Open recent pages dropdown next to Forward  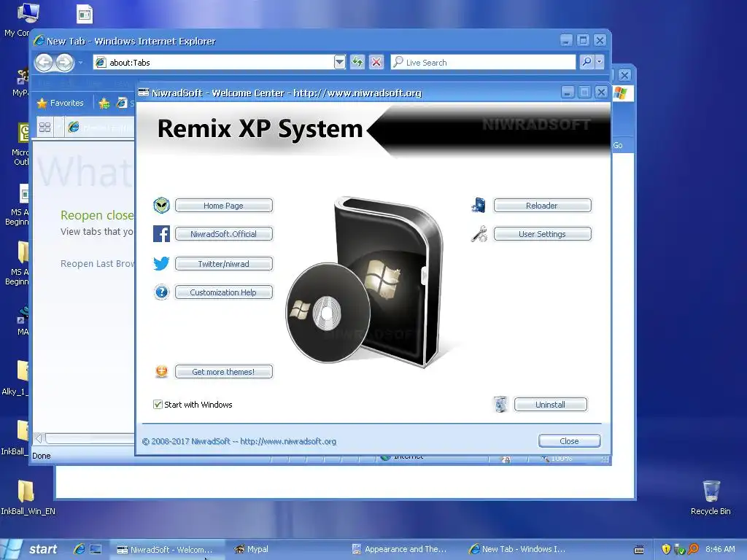[80, 63]
